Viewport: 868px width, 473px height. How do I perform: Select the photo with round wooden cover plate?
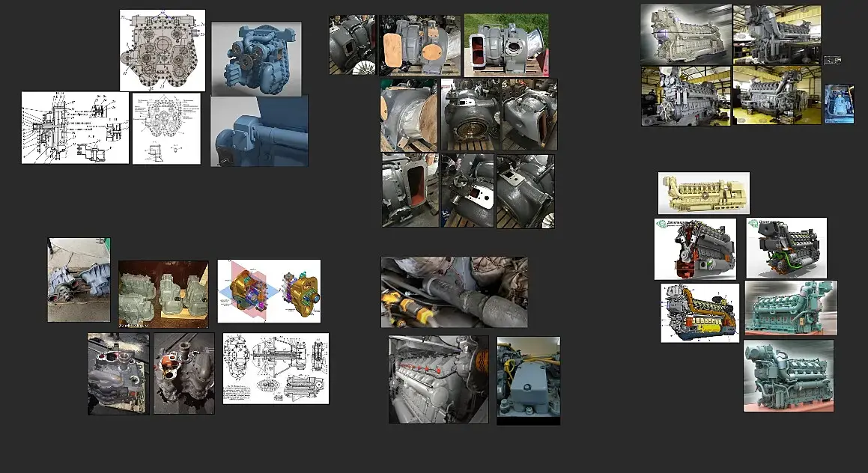pyautogui.click(x=409, y=115)
